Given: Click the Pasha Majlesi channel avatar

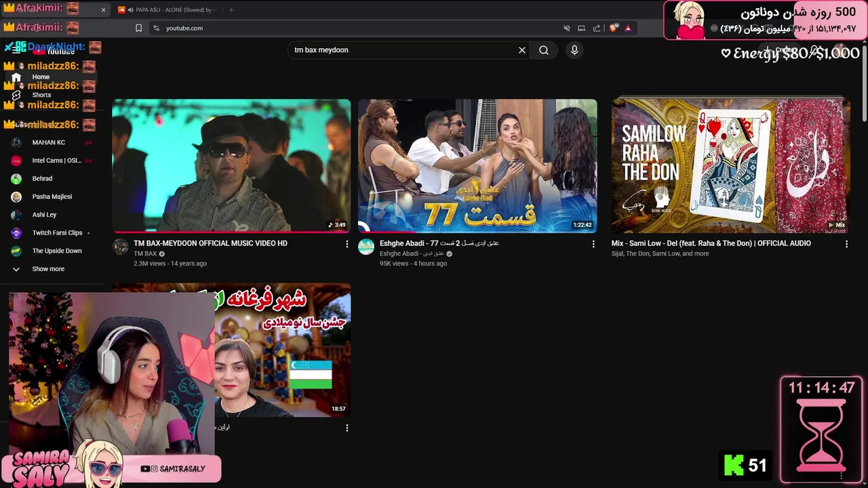Looking at the screenshot, I should 16,197.
